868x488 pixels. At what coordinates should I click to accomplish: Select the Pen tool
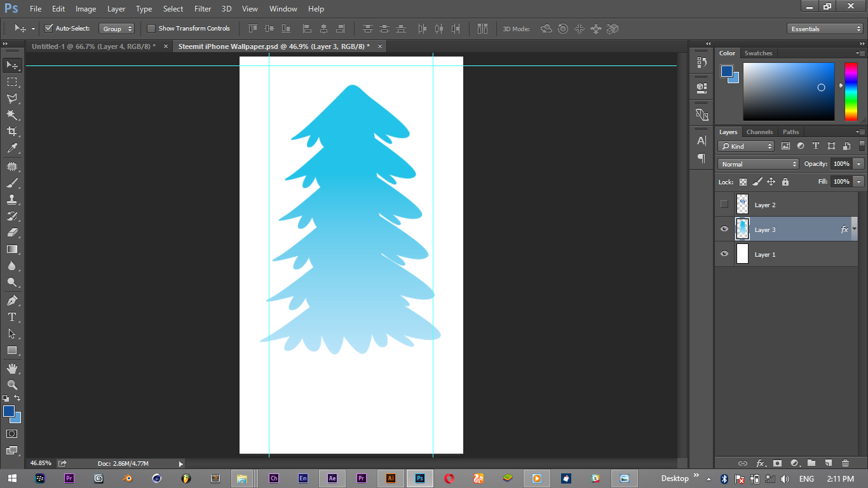(12, 301)
